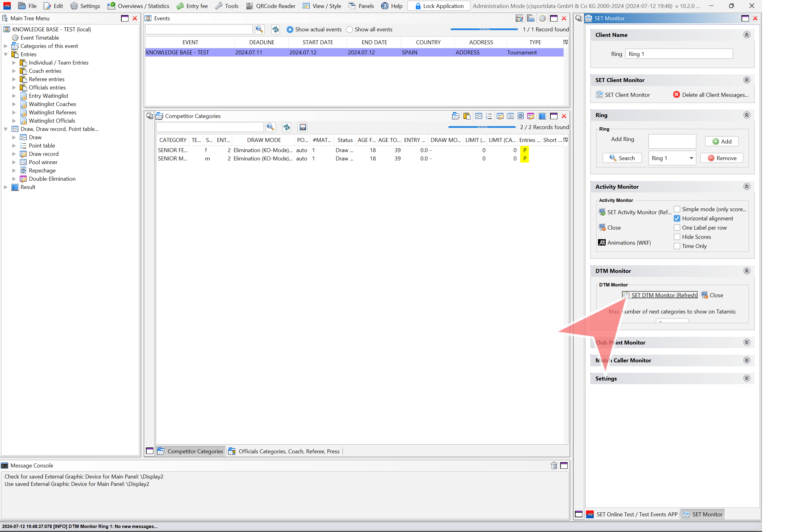
Task: Collapse the Activity Monitor section
Action: (746, 186)
